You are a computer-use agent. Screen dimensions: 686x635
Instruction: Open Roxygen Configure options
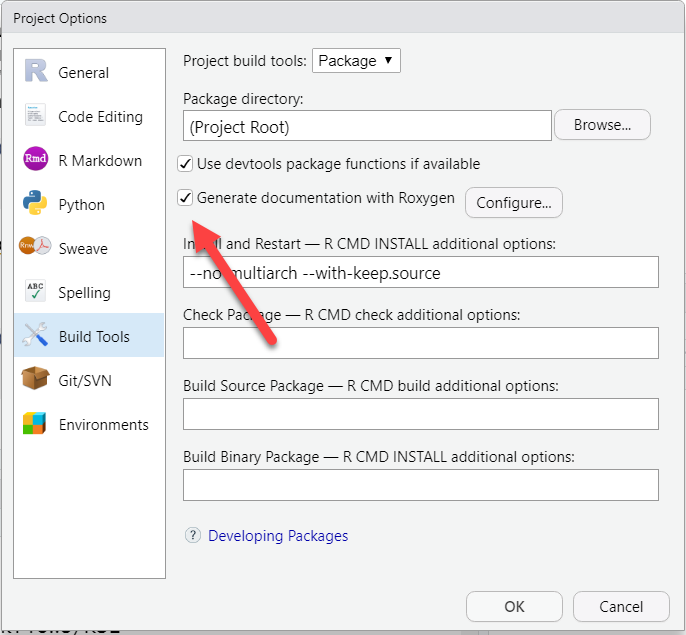(x=513, y=203)
